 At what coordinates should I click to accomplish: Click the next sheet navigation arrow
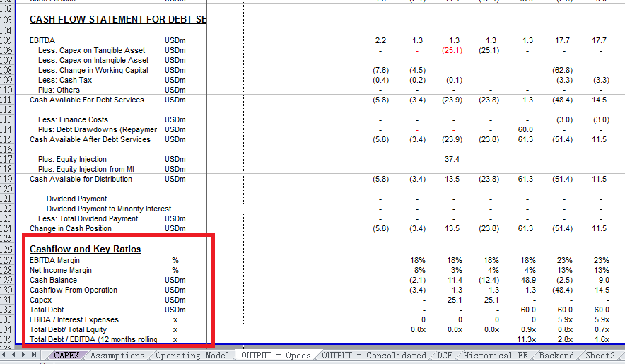[23, 354]
